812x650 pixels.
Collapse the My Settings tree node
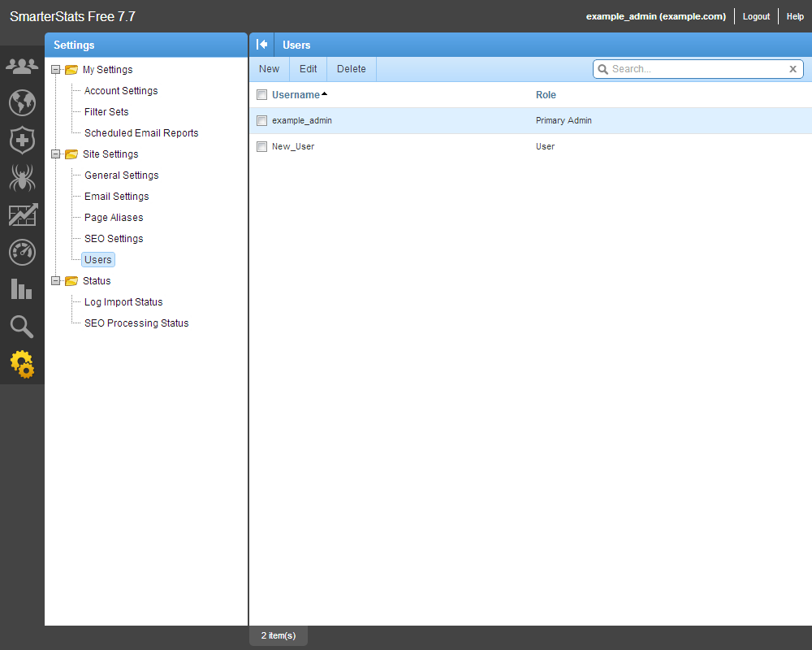click(56, 69)
